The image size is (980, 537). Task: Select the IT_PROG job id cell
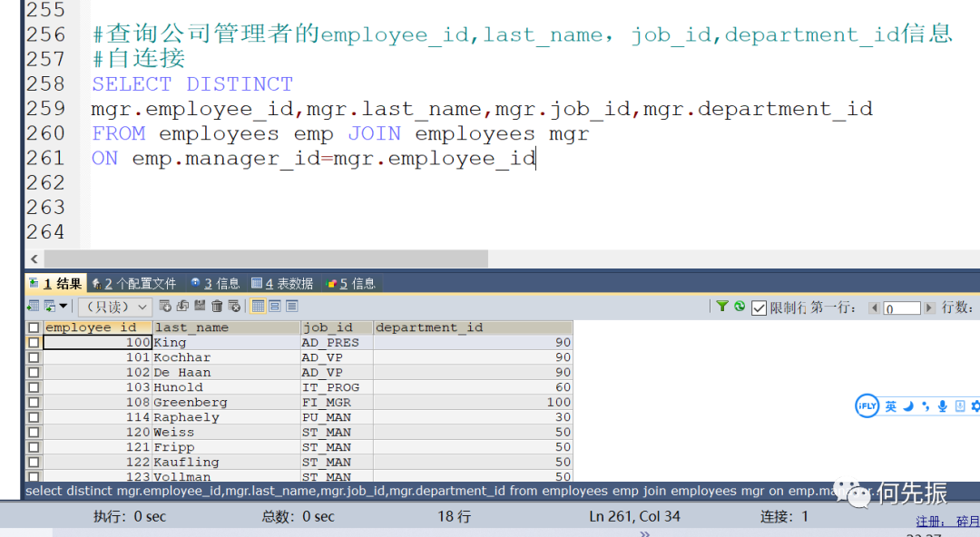click(x=337, y=387)
